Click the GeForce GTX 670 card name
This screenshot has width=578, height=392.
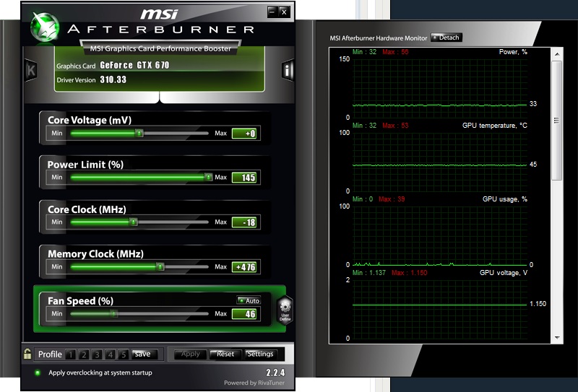(x=134, y=65)
